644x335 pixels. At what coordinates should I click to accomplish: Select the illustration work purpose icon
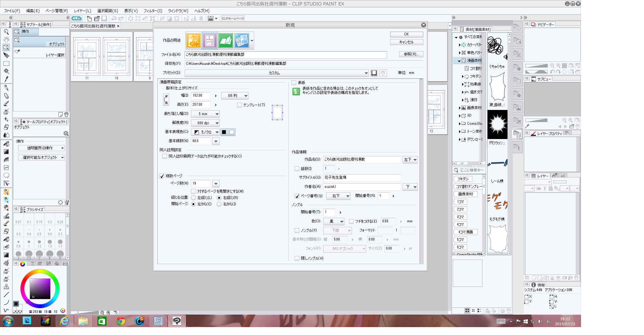click(x=193, y=41)
